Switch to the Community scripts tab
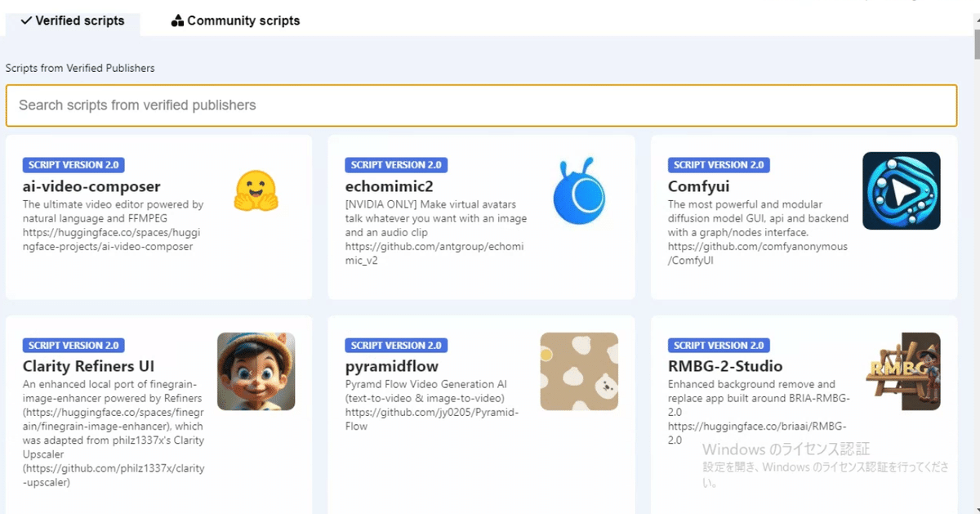 (x=234, y=20)
